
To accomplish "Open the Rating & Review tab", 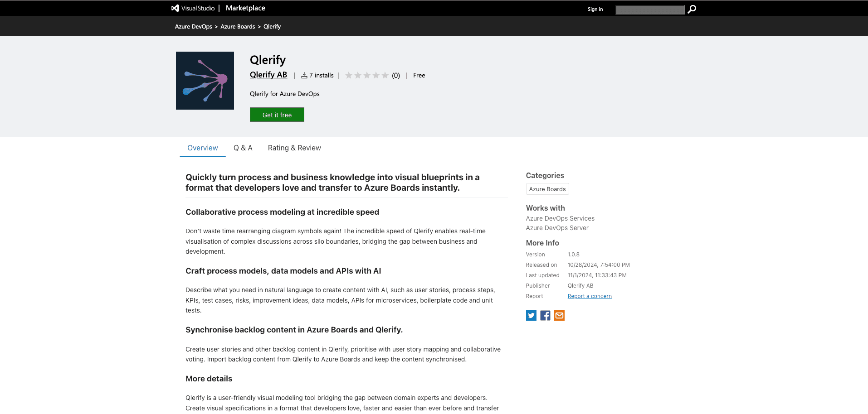I will [x=294, y=148].
